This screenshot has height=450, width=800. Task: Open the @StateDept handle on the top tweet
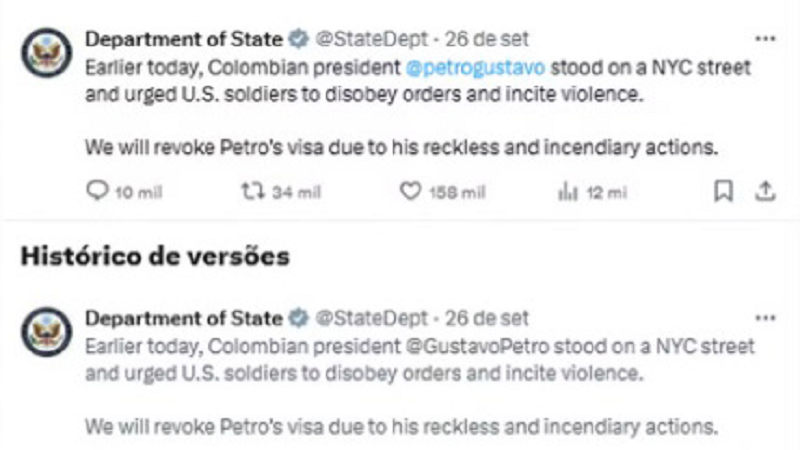click(371, 39)
